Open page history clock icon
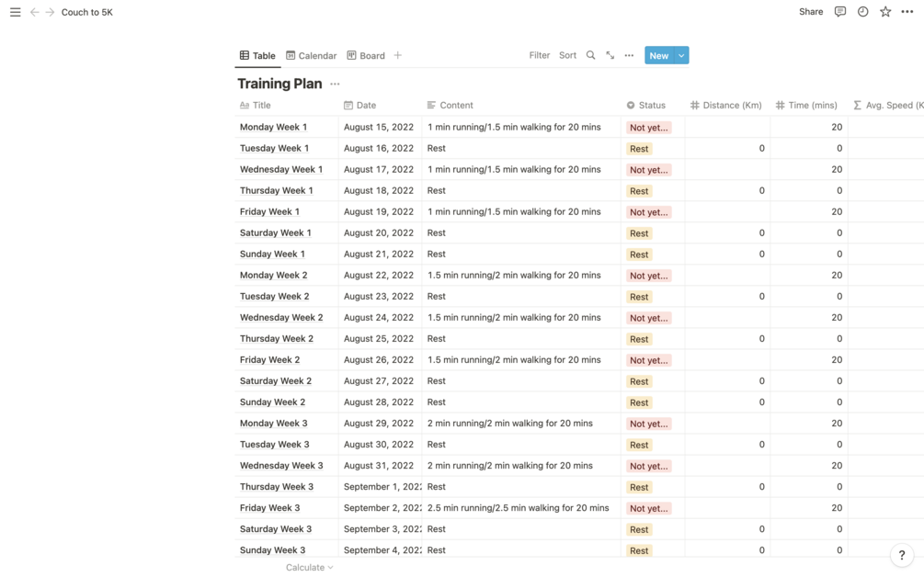This screenshot has height=577, width=924. [x=862, y=12]
